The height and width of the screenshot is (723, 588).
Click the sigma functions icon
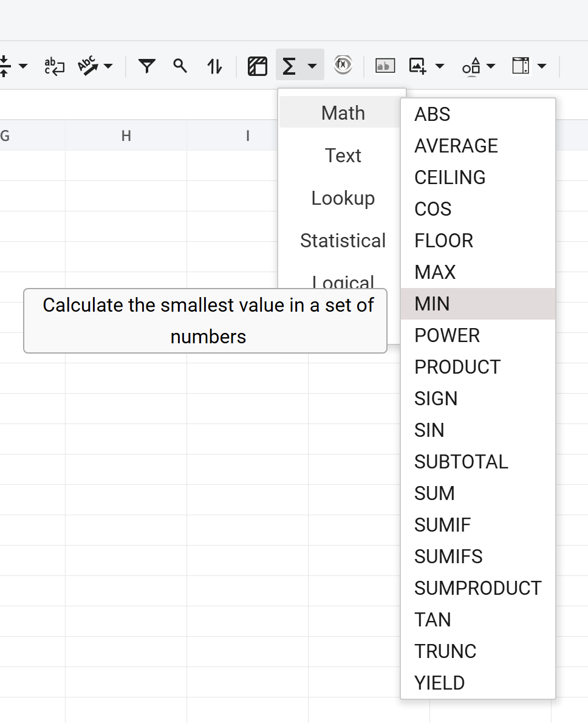(x=290, y=66)
